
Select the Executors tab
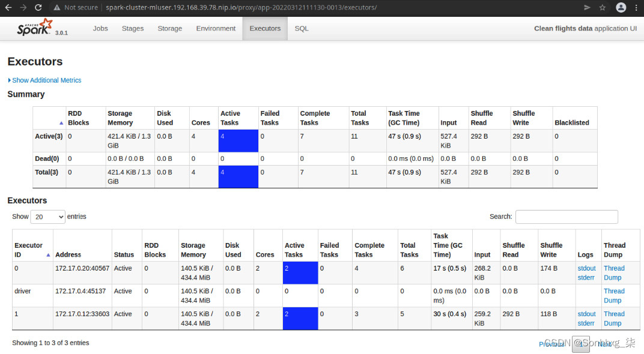click(x=265, y=28)
